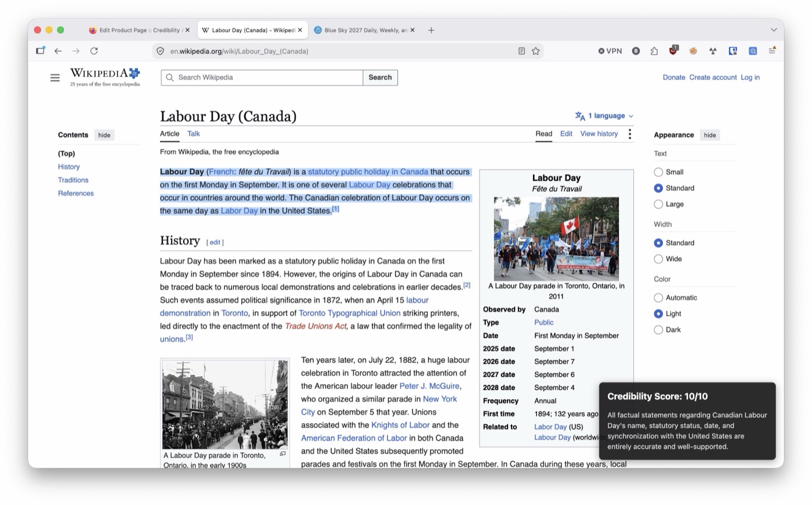812x505 pixels.
Task: Open the uBlock shield extension
Action: coord(673,50)
